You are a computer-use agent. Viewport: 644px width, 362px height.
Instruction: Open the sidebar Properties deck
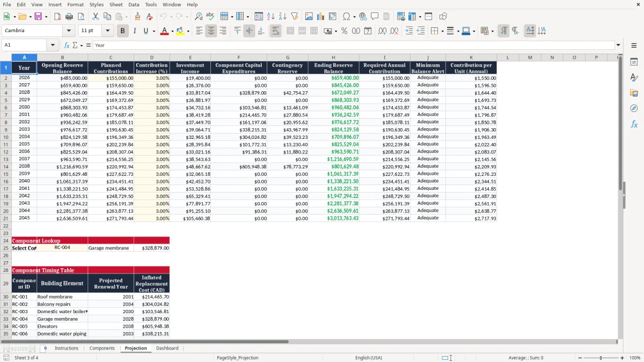pos(634,62)
